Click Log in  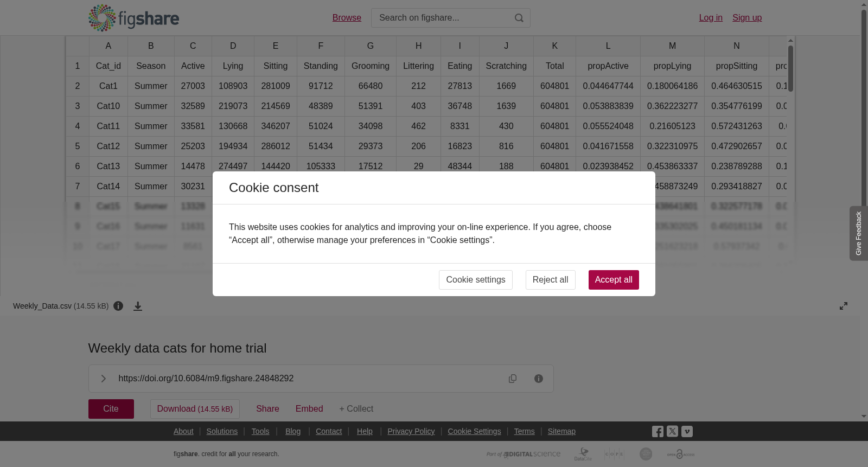point(711,18)
